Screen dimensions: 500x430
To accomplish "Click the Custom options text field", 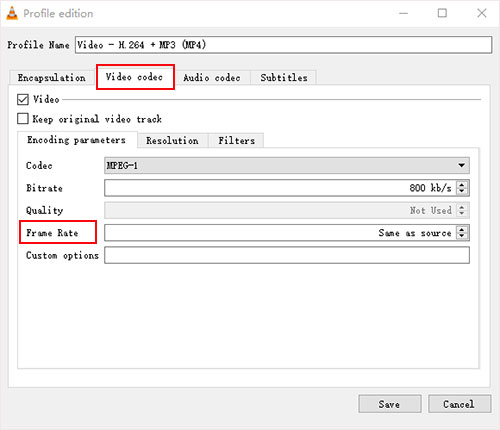I will tap(287, 255).
